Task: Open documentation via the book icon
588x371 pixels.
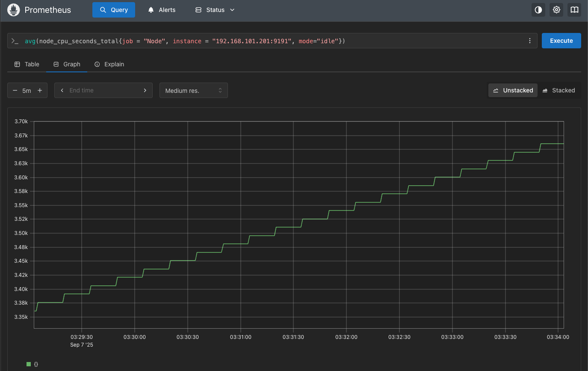Action: (574, 10)
